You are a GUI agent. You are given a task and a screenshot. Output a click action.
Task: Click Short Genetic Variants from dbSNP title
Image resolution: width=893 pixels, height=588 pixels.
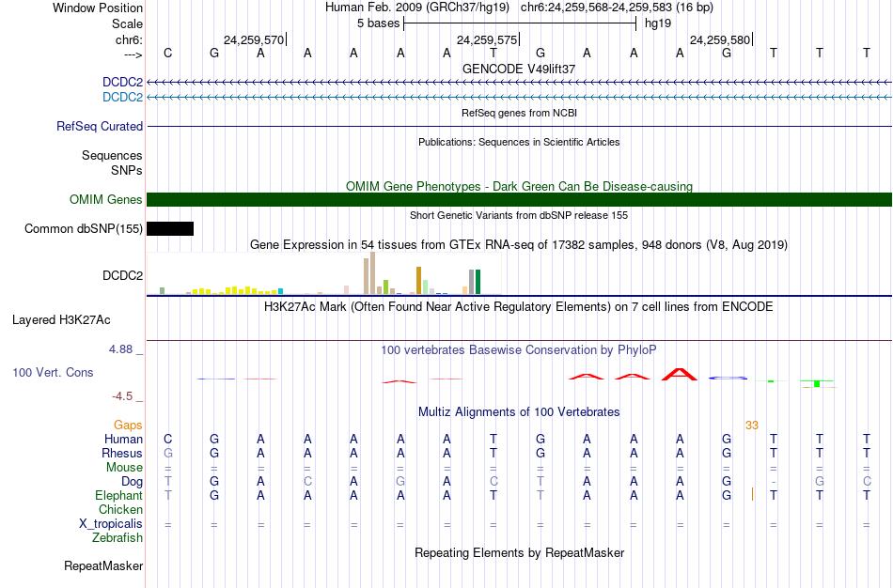(519, 215)
